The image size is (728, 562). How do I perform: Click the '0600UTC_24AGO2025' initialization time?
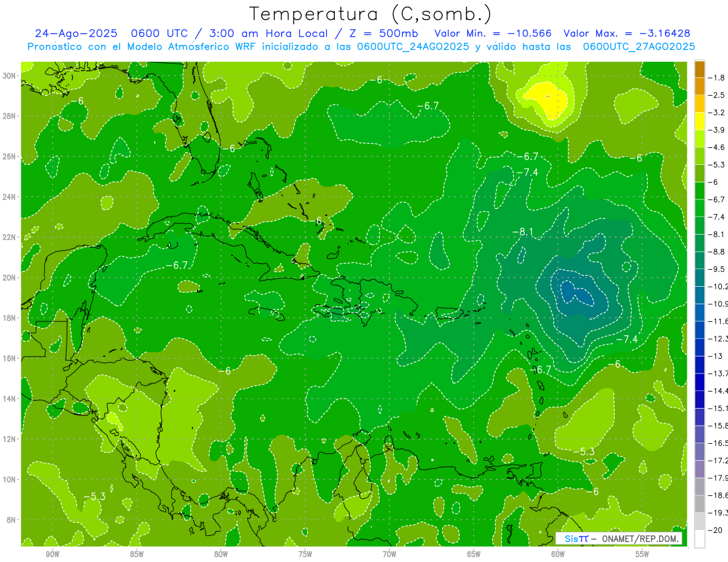413,47
